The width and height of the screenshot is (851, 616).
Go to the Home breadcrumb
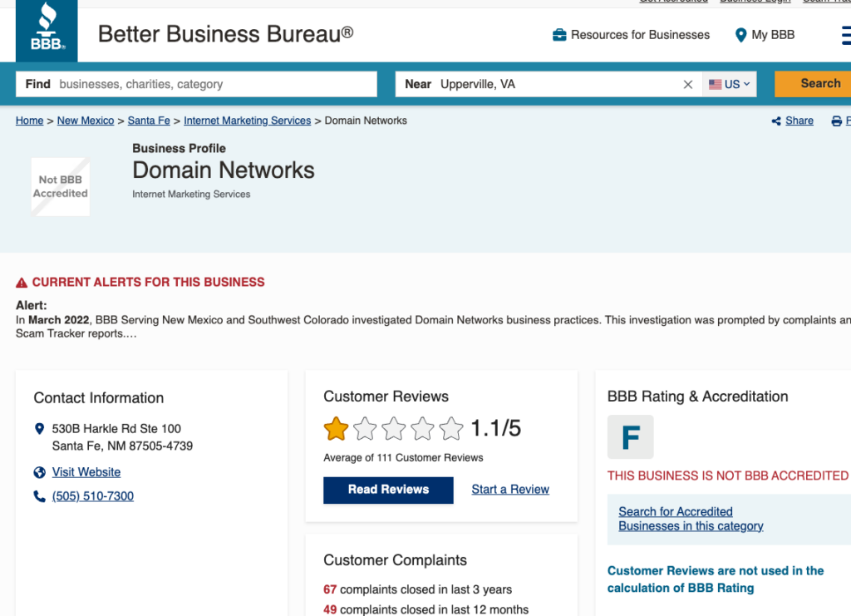coord(29,121)
